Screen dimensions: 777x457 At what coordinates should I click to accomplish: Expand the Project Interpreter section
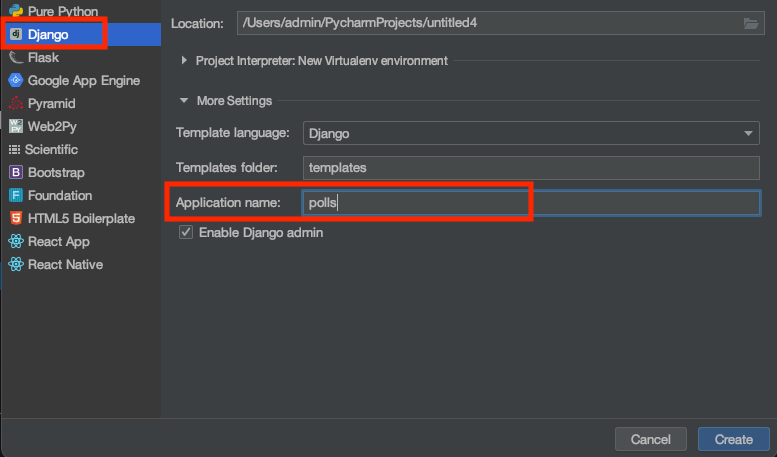tap(184, 60)
